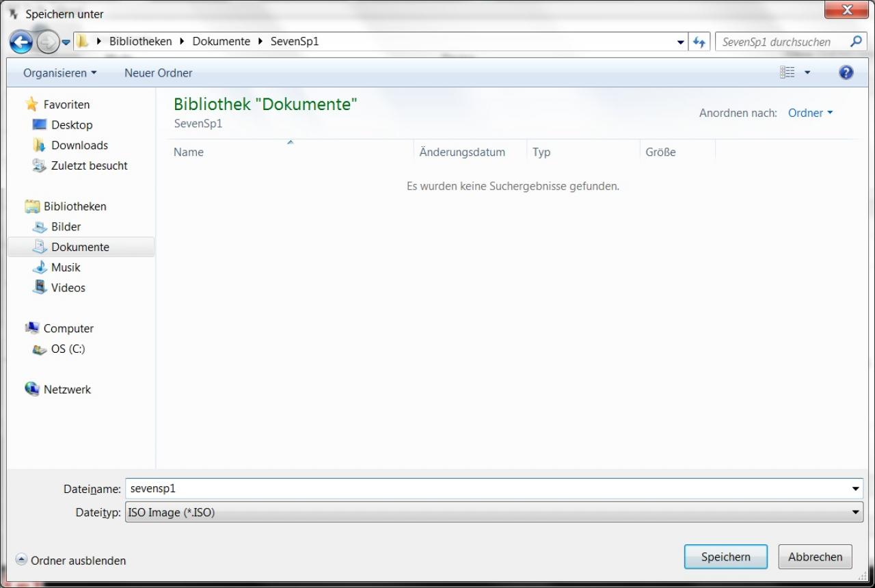Screen dimensions: 875x588
Task: Expand the address bar history dropdown
Action: point(681,42)
